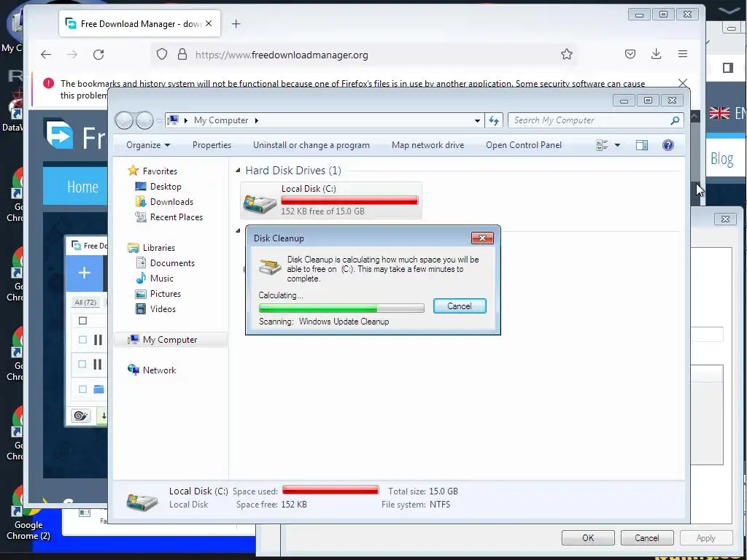
Task: Click FDM plus add download button
Action: (x=85, y=273)
